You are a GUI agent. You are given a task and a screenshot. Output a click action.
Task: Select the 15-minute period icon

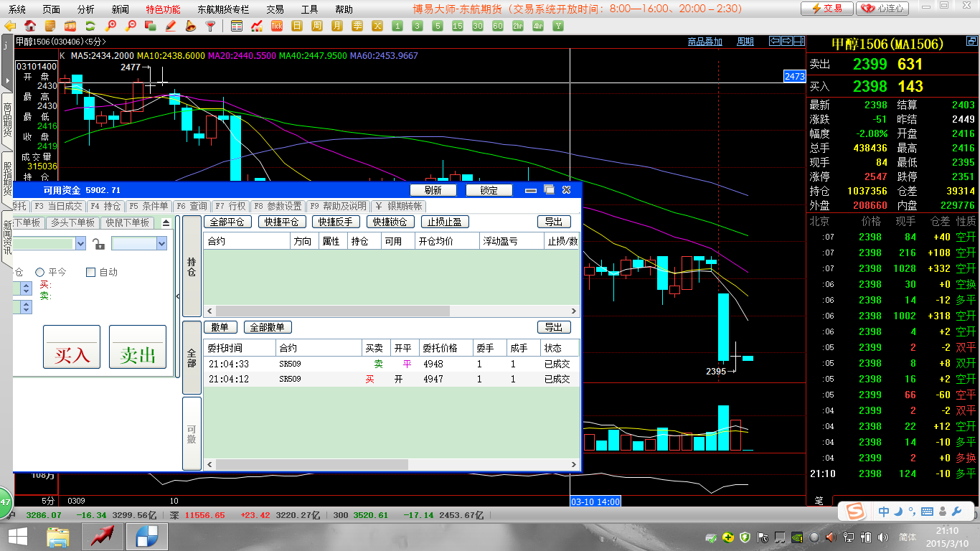click(457, 26)
